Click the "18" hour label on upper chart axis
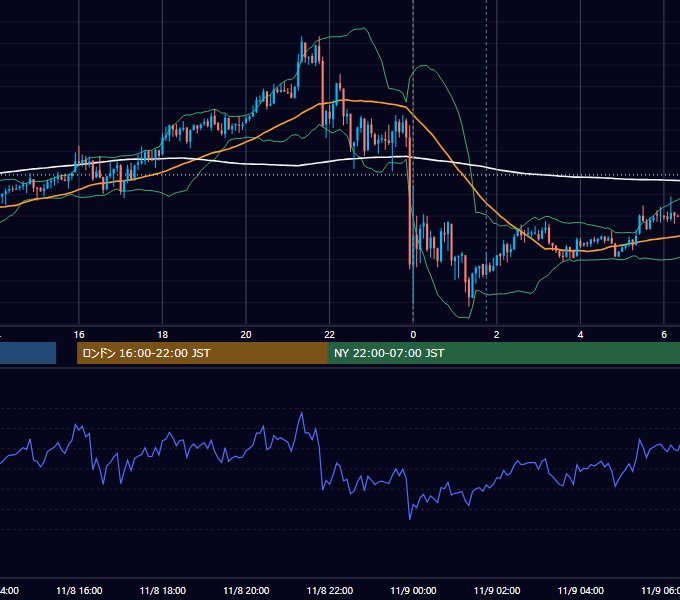 tap(163, 335)
